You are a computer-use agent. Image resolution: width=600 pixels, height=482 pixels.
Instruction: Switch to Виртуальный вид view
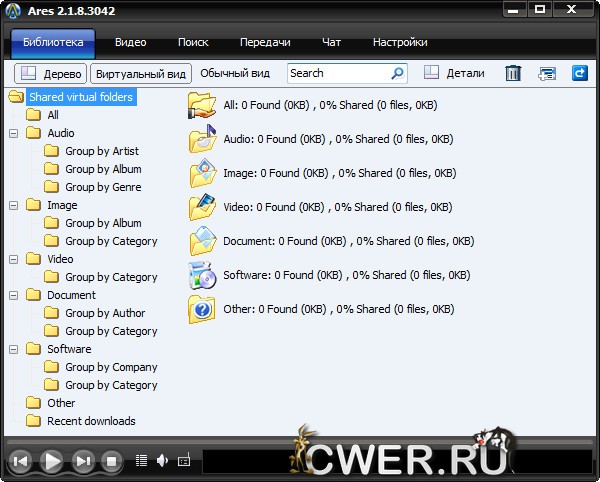[141, 73]
